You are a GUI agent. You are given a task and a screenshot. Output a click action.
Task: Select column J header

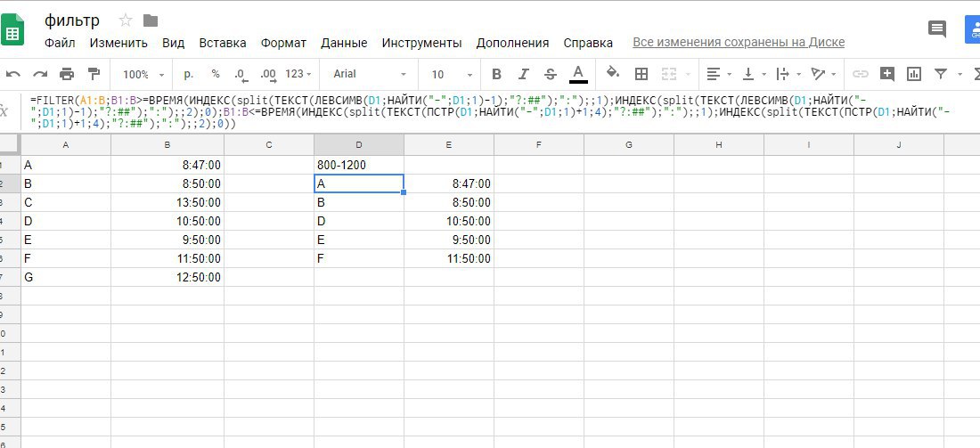point(899,145)
